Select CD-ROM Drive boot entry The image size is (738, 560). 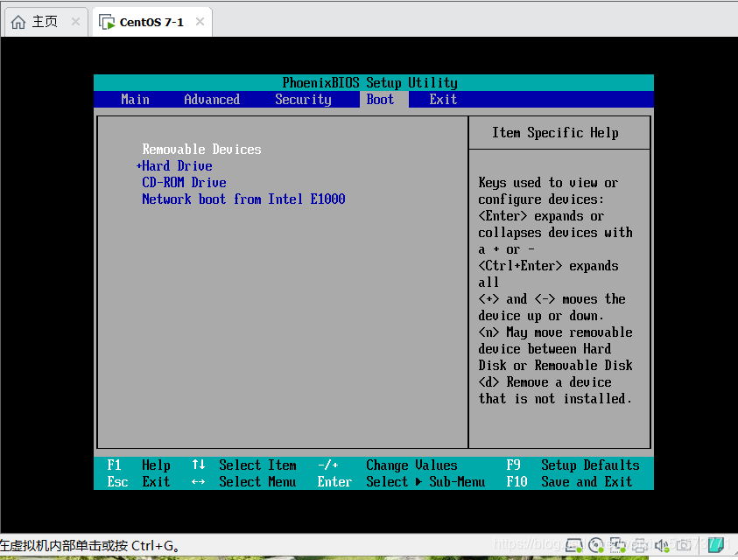(184, 183)
